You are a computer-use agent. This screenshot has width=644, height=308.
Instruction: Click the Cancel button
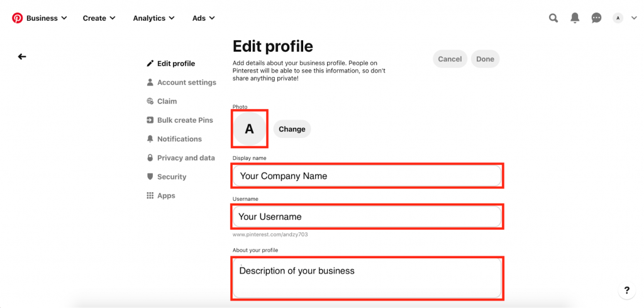click(x=450, y=59)
